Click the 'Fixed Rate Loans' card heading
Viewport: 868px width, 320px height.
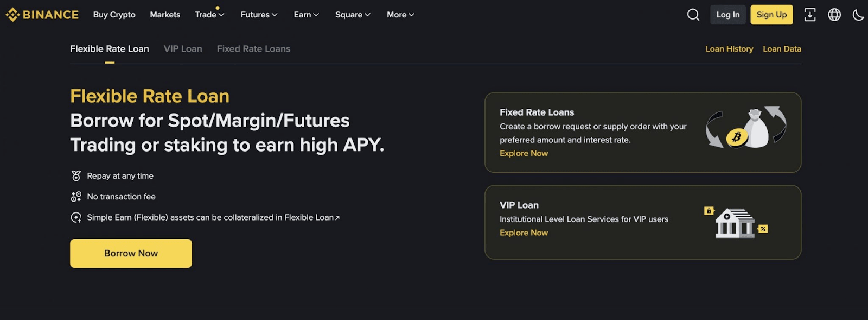[537, 112]
